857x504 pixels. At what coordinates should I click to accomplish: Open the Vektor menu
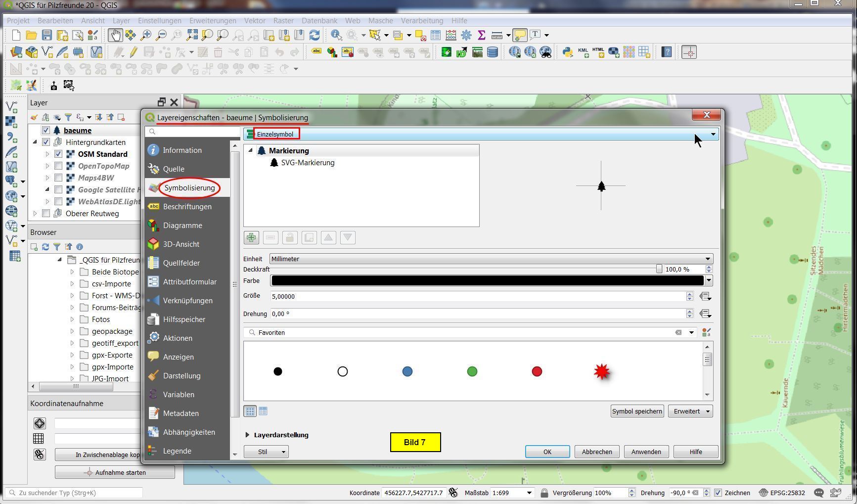coord(255,21)
